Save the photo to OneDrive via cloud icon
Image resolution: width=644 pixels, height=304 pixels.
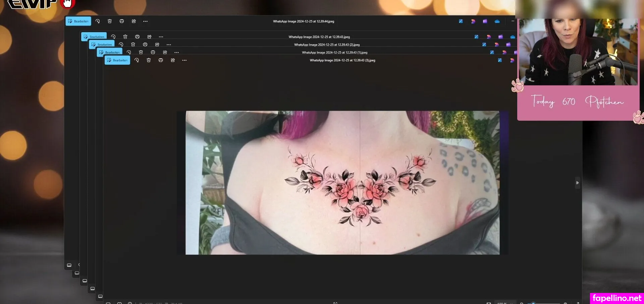coord(497,21)
